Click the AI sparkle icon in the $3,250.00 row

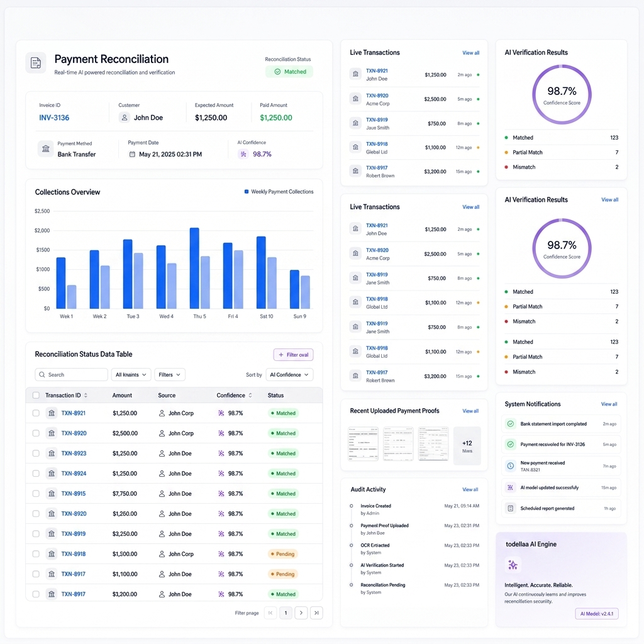[x=221, y=534]
